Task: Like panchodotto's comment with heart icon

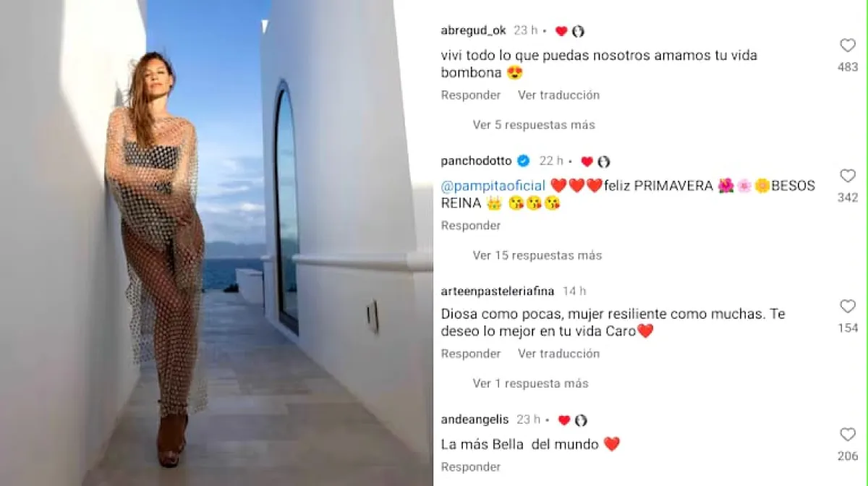Action: point(848,176)
